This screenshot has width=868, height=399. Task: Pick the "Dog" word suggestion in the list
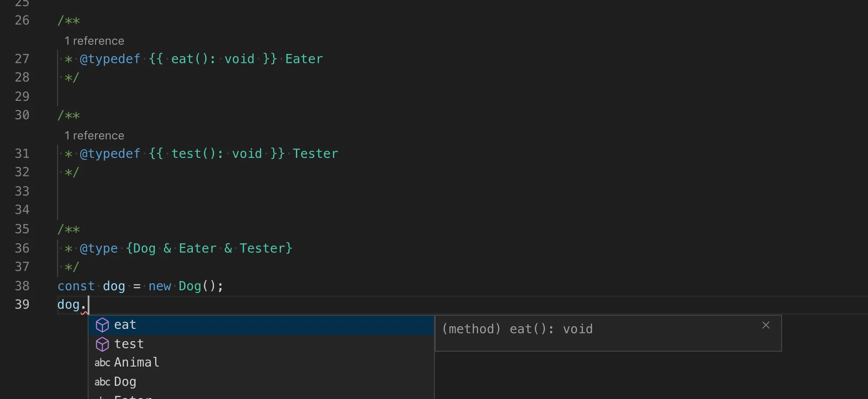(125, 382)
